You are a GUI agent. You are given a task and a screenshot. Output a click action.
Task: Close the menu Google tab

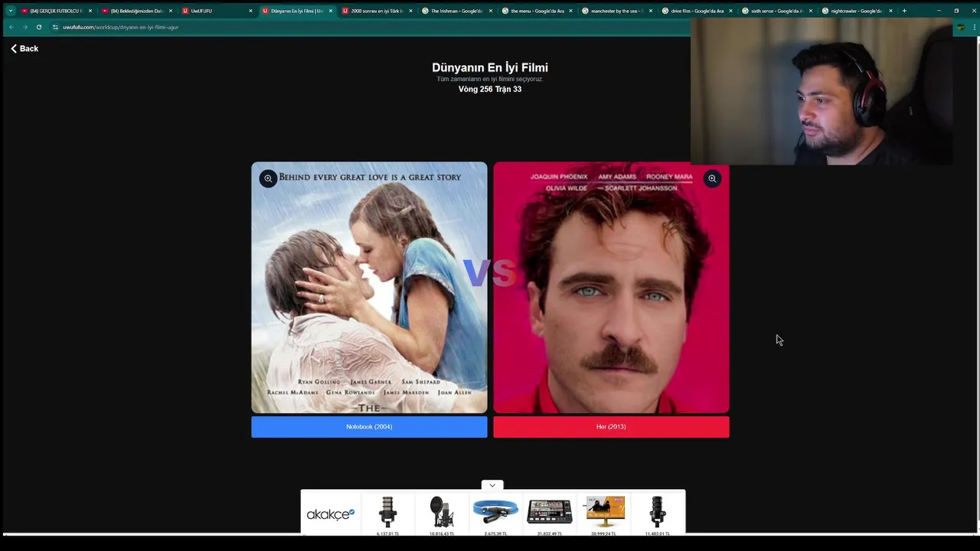point(570,11)
